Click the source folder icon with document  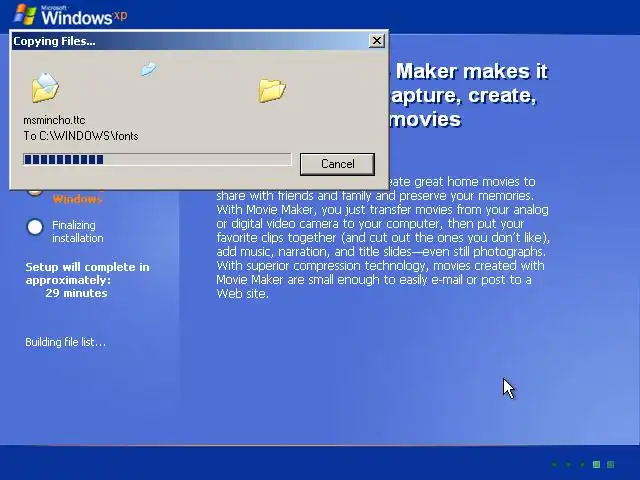tap(45, 87)
